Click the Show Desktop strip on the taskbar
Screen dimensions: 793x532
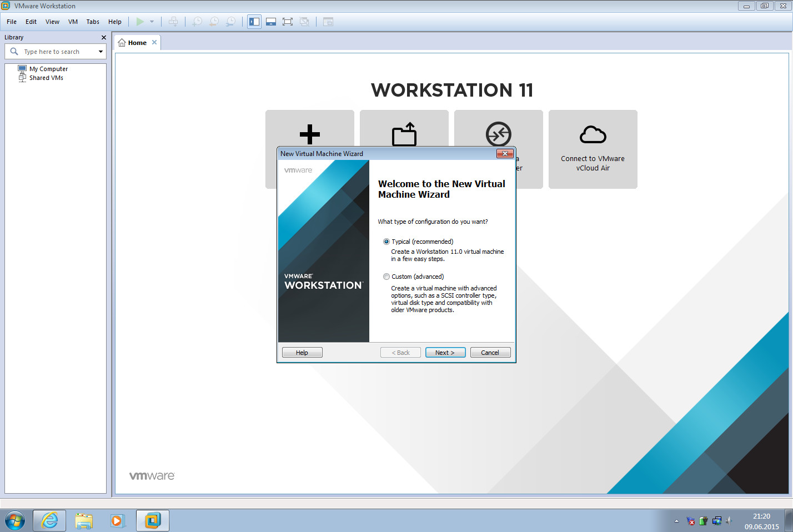pos(789,521)
